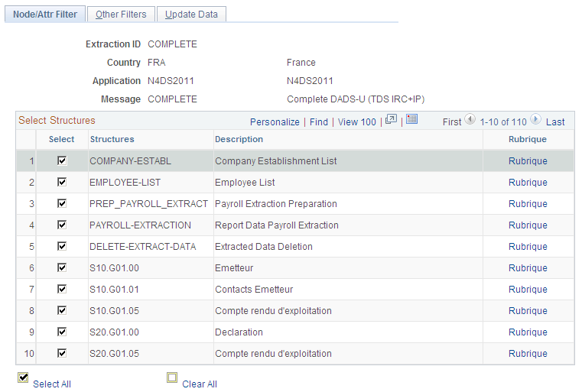Image resolution: width=582 pixels, height=392 pixels.
Task: Uncheck EMPLOYEE-LIST structure checkbox
Action: pos(62,182)
